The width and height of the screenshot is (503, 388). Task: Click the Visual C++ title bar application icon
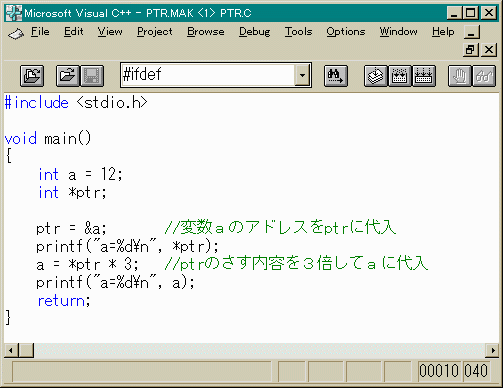pos(14,13)
